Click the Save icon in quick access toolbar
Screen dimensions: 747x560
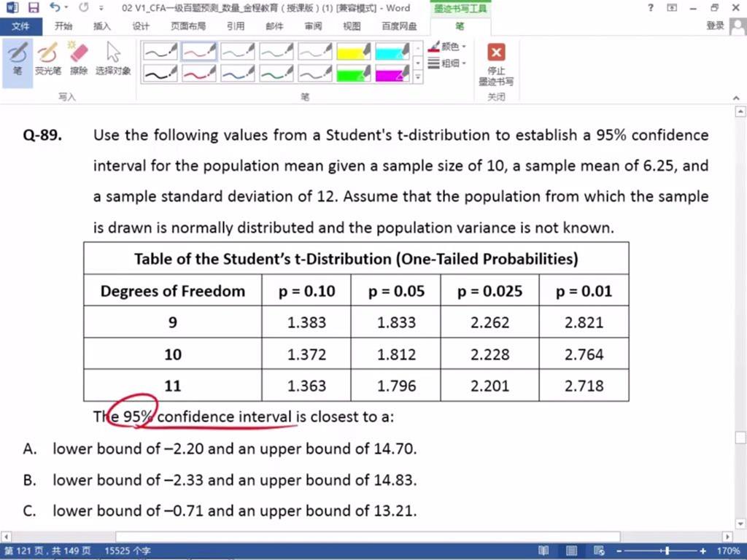click(34, 8)
